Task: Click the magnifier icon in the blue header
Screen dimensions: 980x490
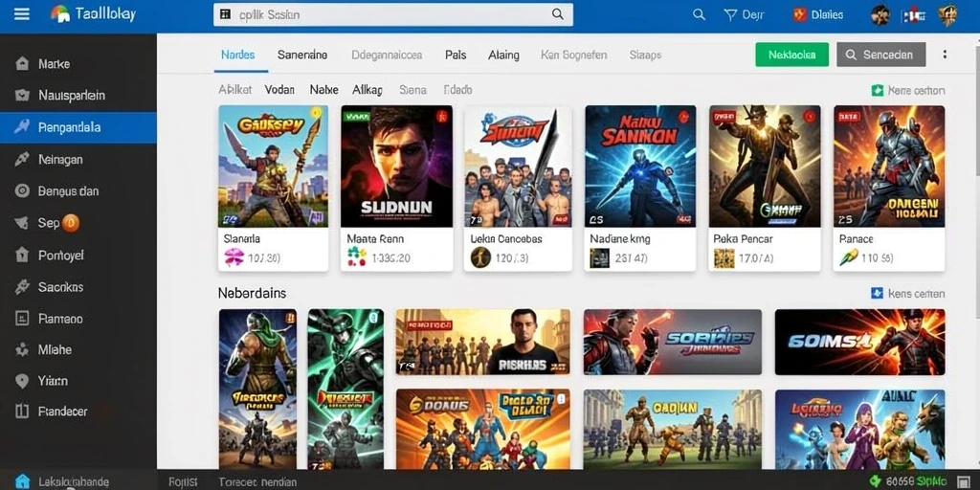Action: pos(699,15)
